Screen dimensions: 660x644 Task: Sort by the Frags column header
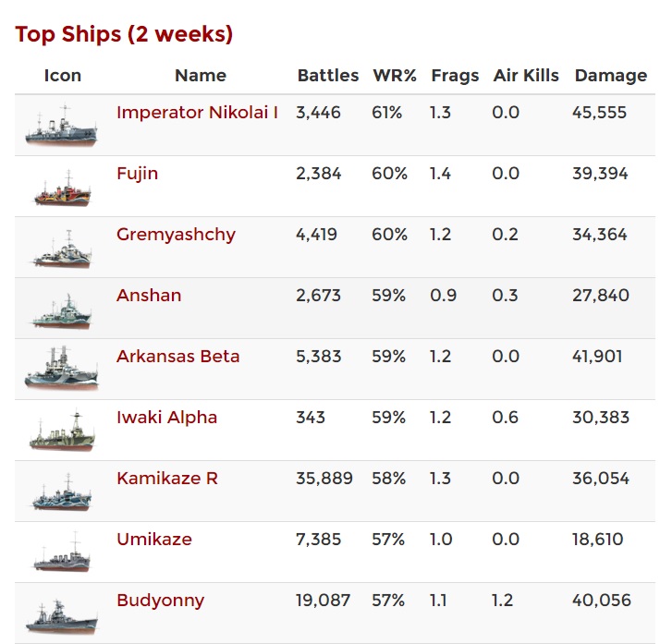[x=455, y=76]
